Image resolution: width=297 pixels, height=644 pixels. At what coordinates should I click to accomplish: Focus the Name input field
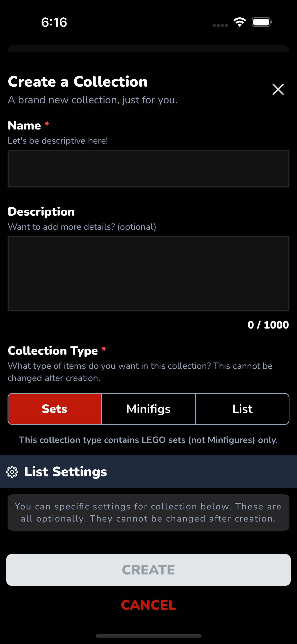point(148,169)
